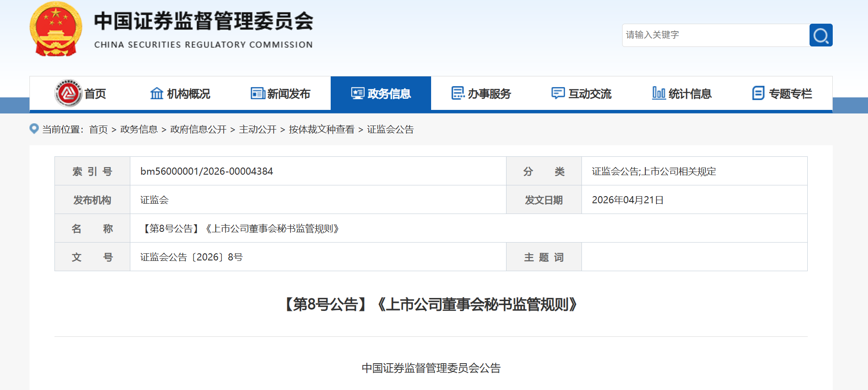Open the 主动公开 breadcrumb link
This screenshot has width=868, height=390.
pos(257,130)
